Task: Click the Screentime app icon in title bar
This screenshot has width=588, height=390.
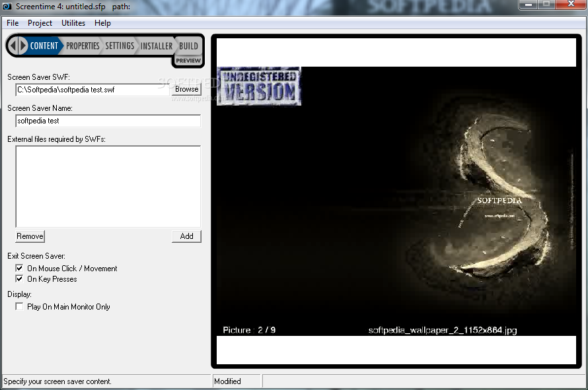Action: point(7,7)
